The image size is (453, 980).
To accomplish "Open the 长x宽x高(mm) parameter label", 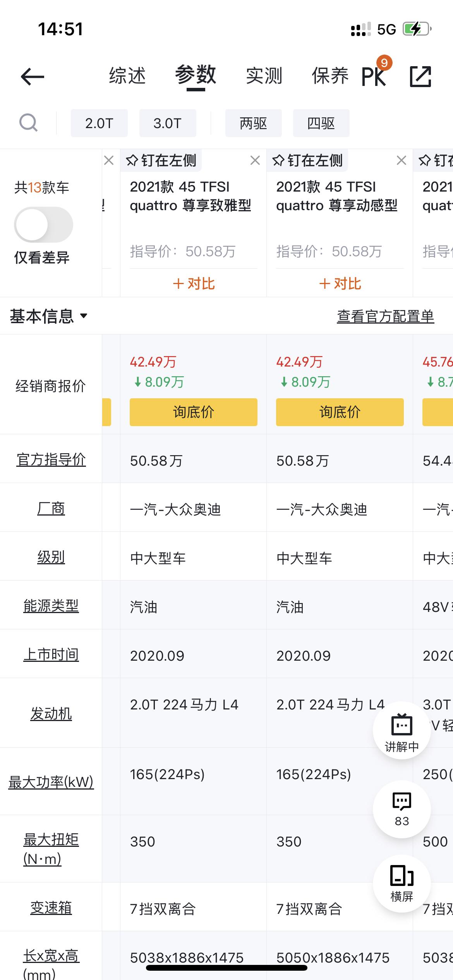I will pos(51,965).
